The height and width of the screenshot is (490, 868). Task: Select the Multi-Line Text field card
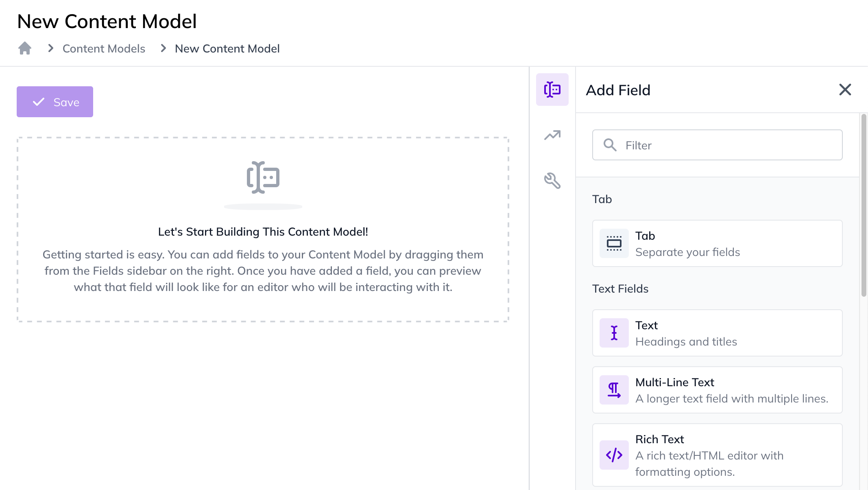[717, 390]
